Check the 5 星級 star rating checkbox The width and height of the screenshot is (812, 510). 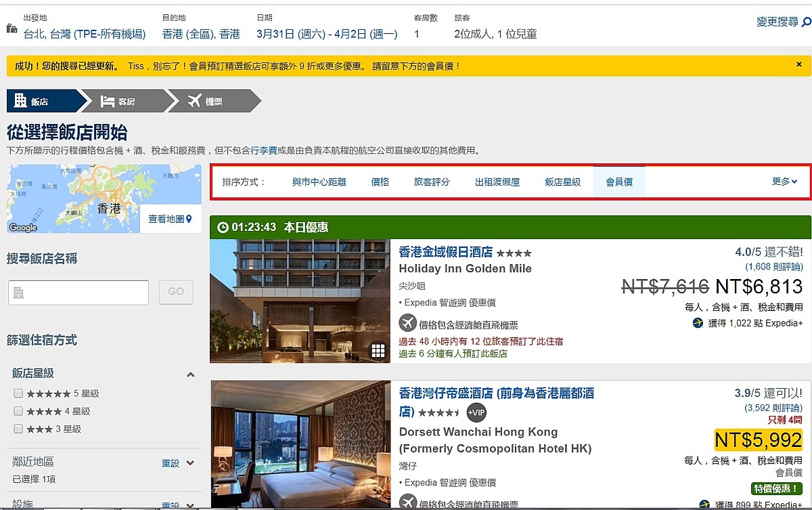pyautogui.click(x=18, y=394)
